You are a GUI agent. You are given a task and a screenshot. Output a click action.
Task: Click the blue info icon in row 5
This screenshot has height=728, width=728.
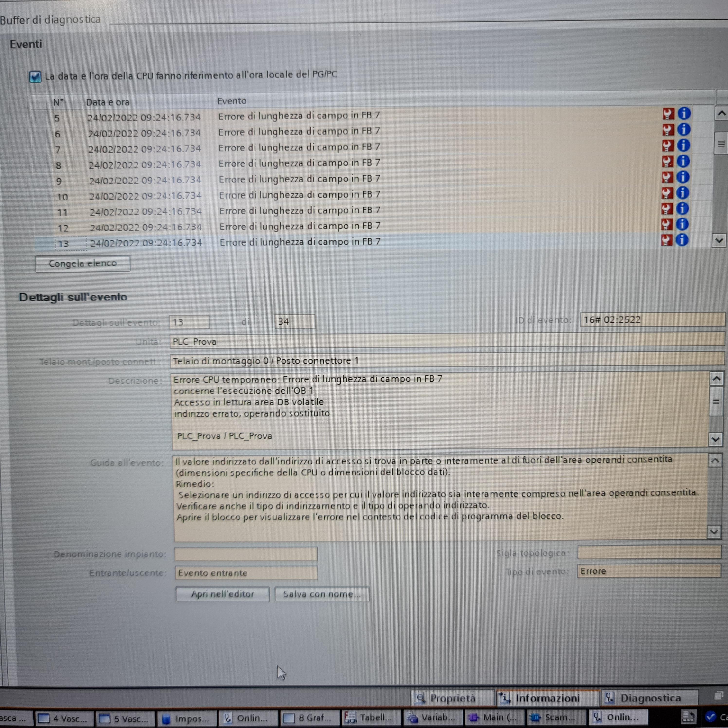click(684, 113)
